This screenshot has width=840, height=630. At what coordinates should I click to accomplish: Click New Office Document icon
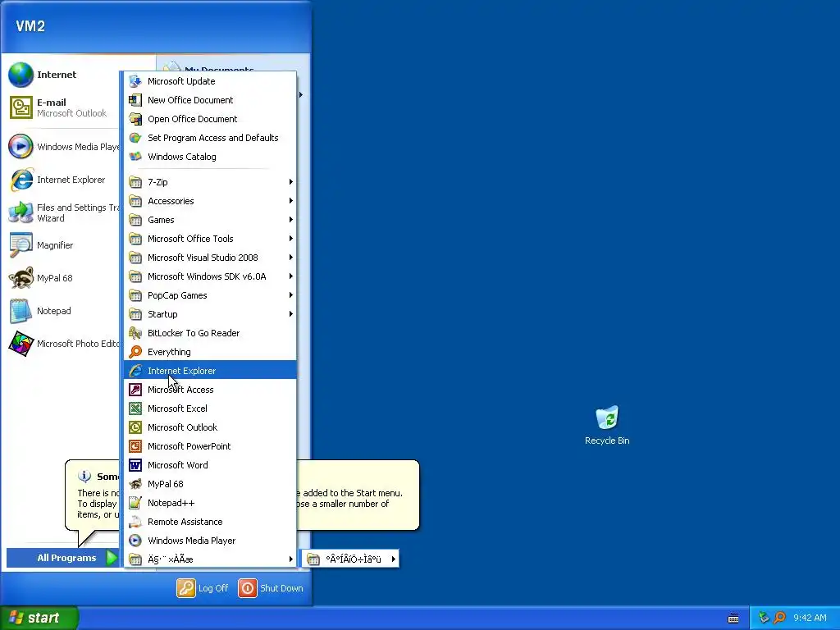click(135, 100)
